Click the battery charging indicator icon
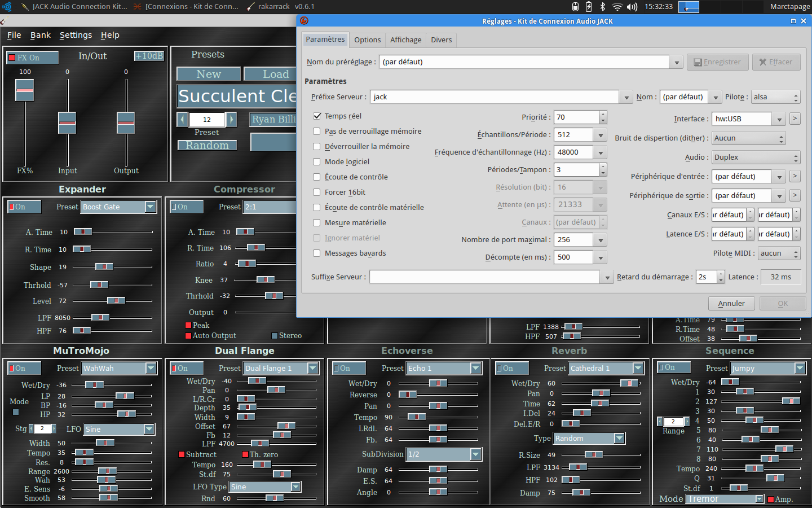Viewport: 812px width, 508px height. click(x=589, y=7)
